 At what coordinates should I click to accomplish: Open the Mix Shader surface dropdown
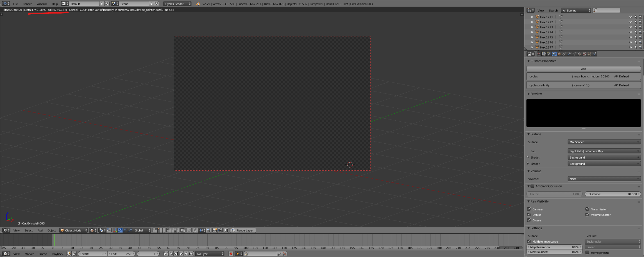pos(604,142)
